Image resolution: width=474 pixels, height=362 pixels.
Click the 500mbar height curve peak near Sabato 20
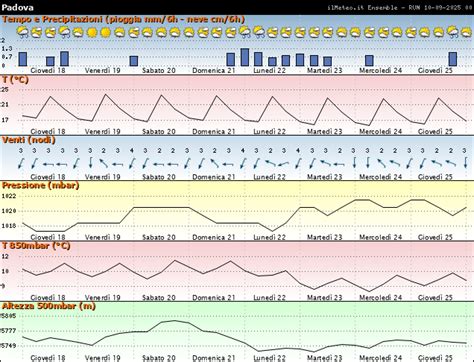tap(175, 321)
